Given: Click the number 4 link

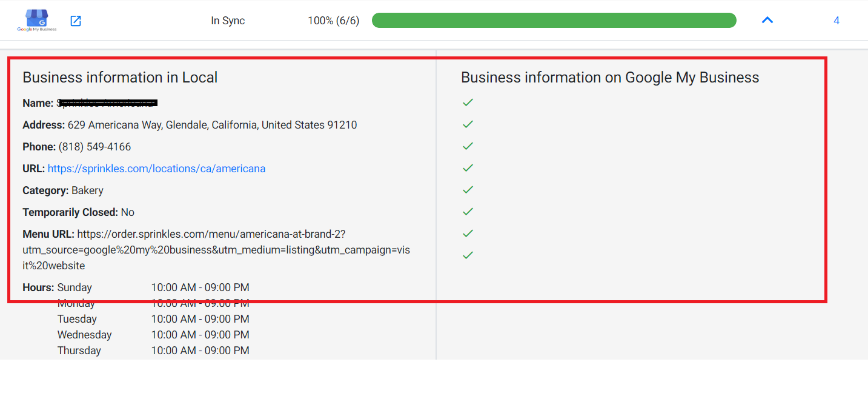Looking at the screenshot, I should click(x=837, y=21).
